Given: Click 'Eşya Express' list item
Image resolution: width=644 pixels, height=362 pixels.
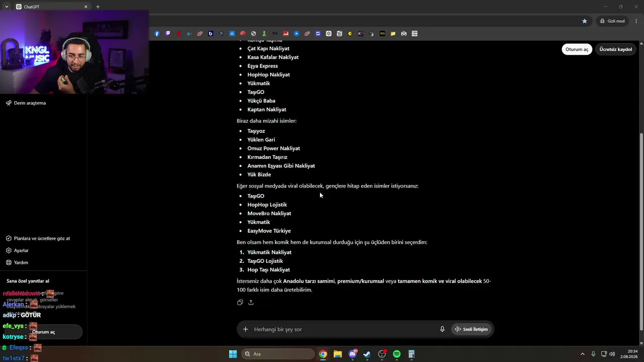Looking at the screenshot, I should (x=263, y=66).
